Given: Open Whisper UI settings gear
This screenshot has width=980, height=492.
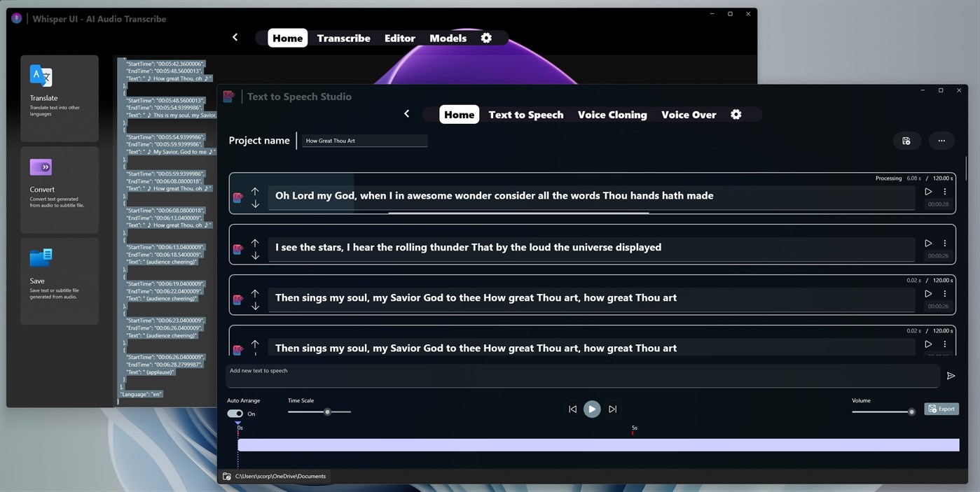Looking at the screenshot, I should point(486,38).
